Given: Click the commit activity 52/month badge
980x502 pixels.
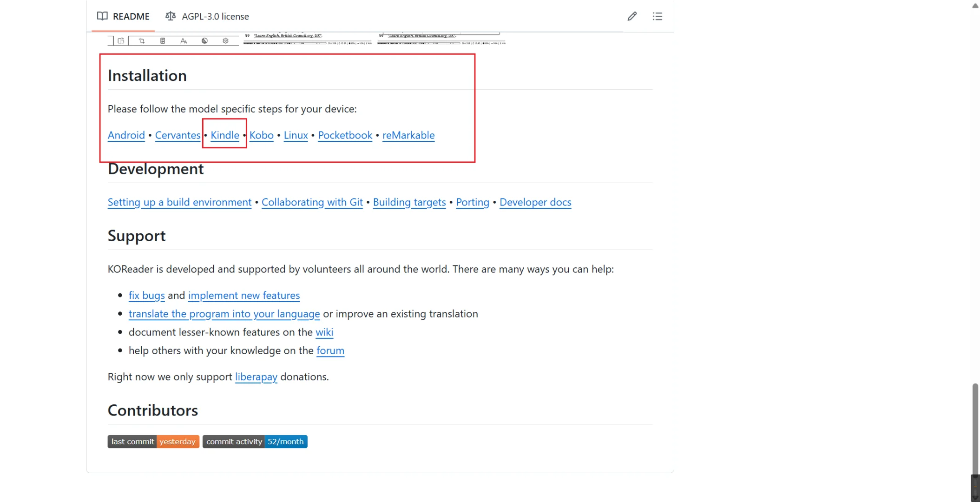Looking at the screenshot, I should point(255,442).
